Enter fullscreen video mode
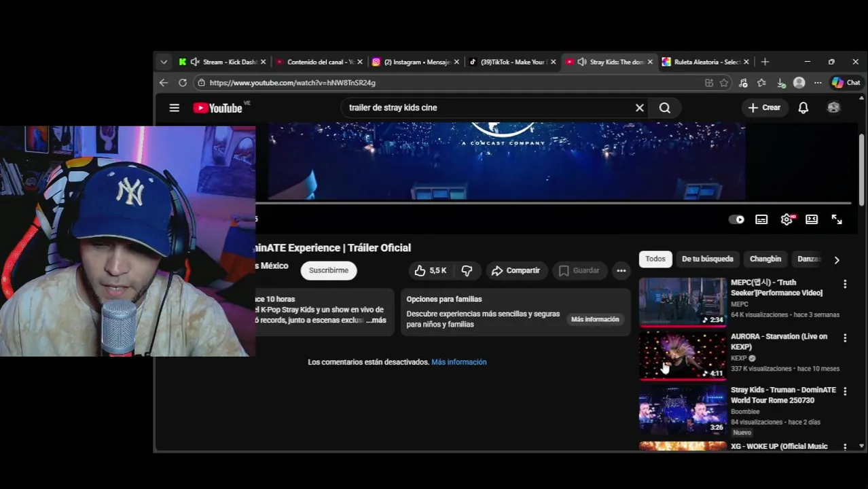Viewport: 868px width, 489px height. pos(837,219)
